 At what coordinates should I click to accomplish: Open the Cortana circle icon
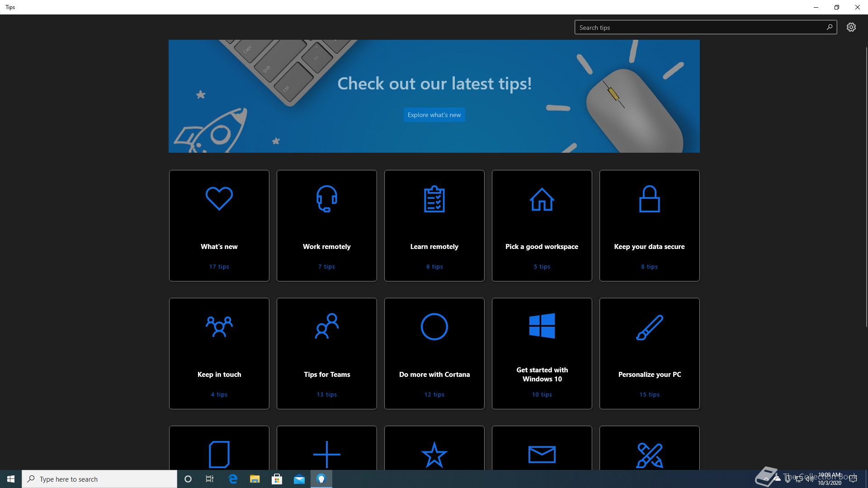434,326
